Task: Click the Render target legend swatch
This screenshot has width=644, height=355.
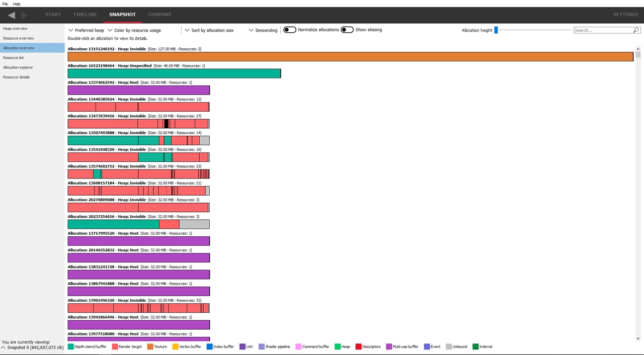Action: coord(115,346)
